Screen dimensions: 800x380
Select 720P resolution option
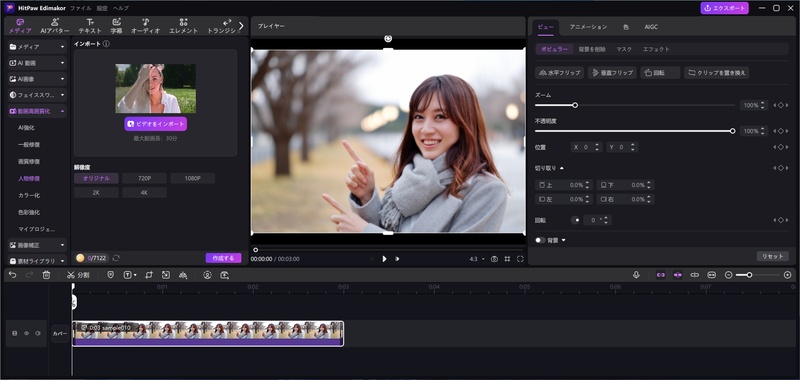click(144, 179)
